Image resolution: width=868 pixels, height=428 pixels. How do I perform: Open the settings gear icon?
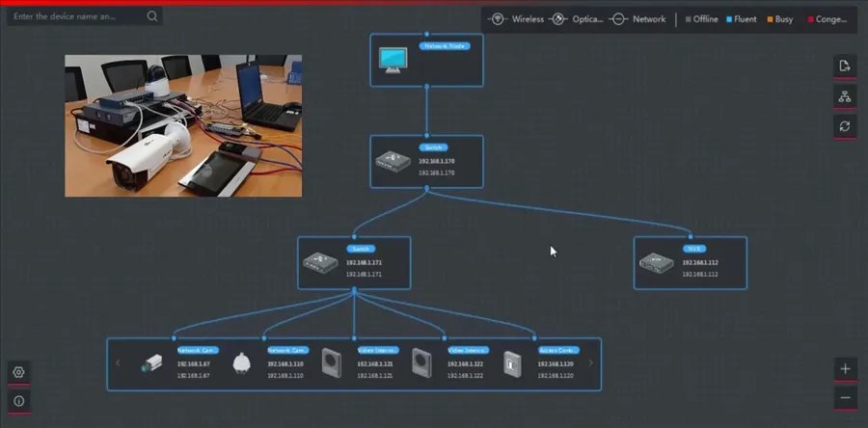tap(18, 372)
